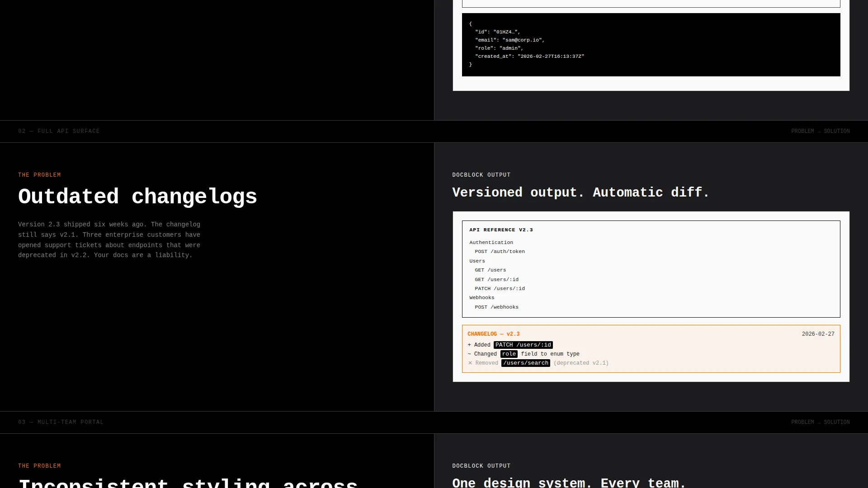Click '(deprecated v2.1)' note in the changelog
The image size is (868, 488).
(x=581, y=363)
